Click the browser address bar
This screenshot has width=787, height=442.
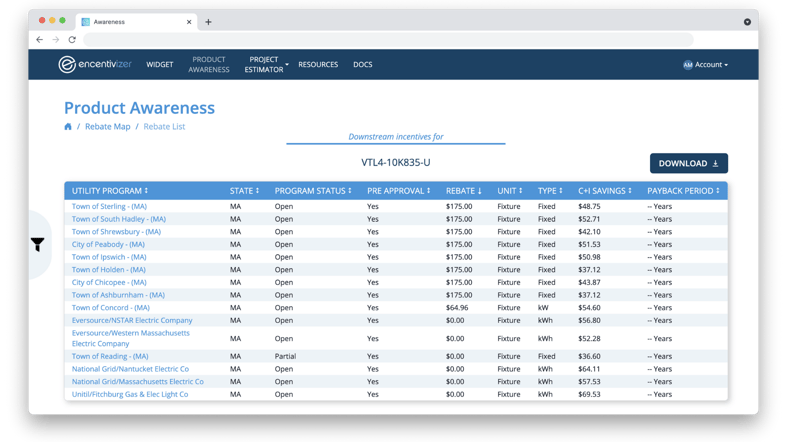pyautogui.click(x=388, y=40)
